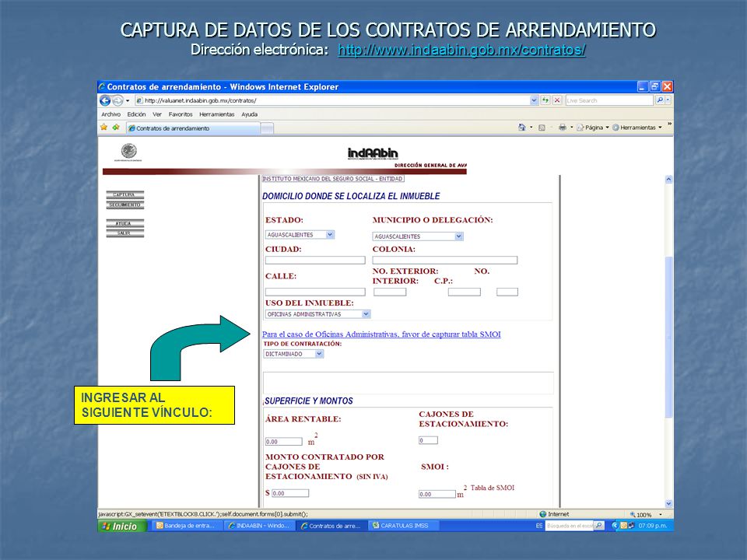Click the C.P. postal code field

[507, 292]
